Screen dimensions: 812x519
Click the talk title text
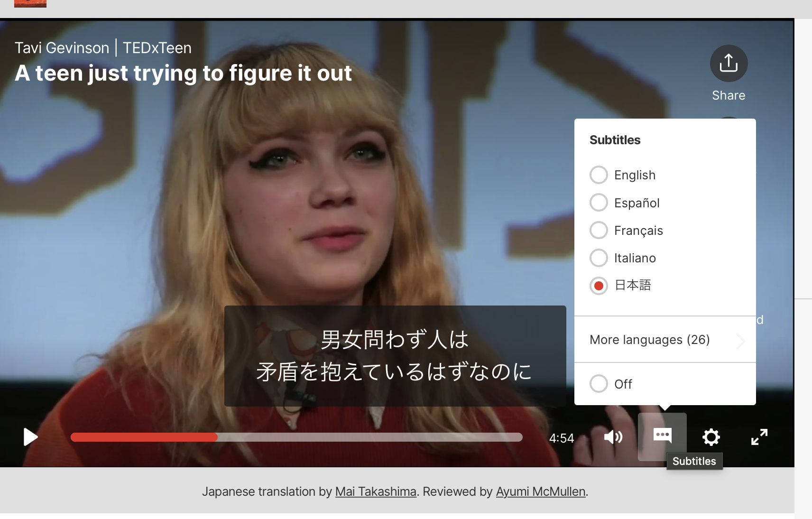[x=183, y=73]
